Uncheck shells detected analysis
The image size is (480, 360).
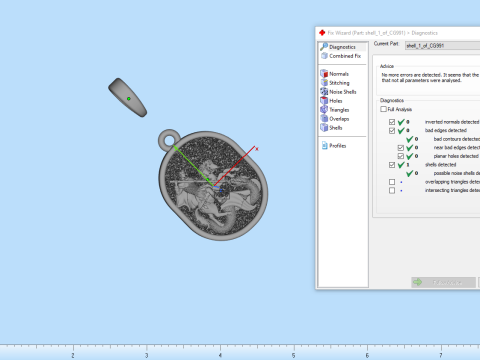coord(392,165)
